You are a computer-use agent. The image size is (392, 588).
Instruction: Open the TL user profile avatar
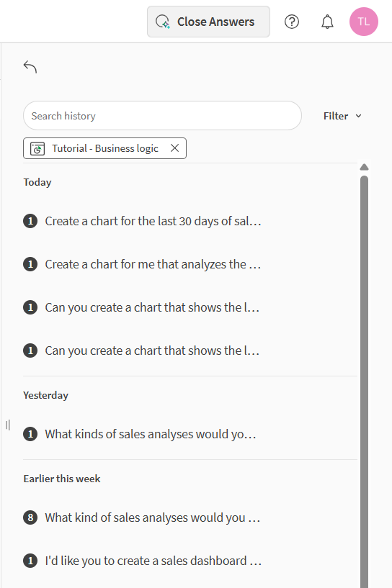point(363,22)
